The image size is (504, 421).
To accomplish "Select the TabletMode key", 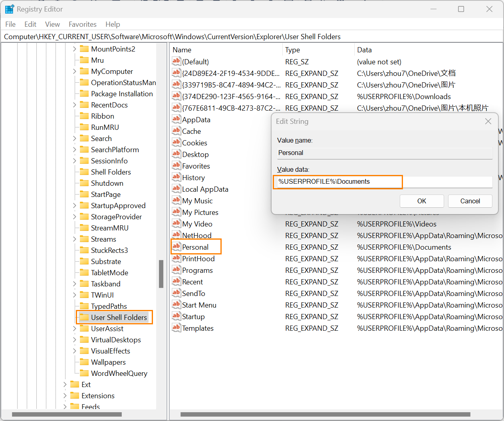I will pyautogui.click(x=109, y=272).
